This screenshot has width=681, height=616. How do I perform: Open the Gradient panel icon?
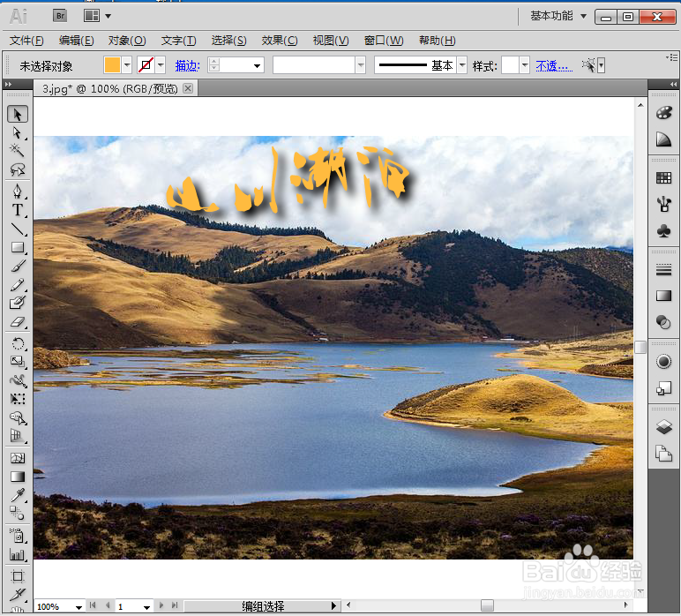pyautogui.click(x=663, y=296)
